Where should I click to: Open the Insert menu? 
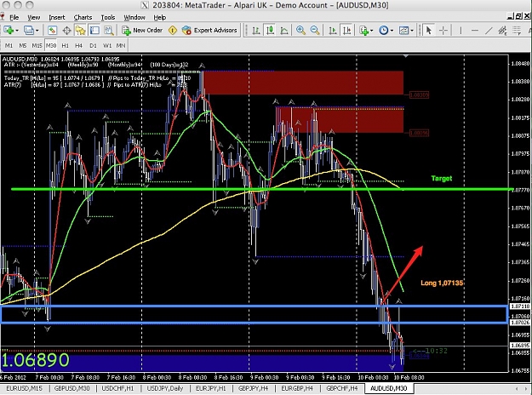click(x=57, y=17)
